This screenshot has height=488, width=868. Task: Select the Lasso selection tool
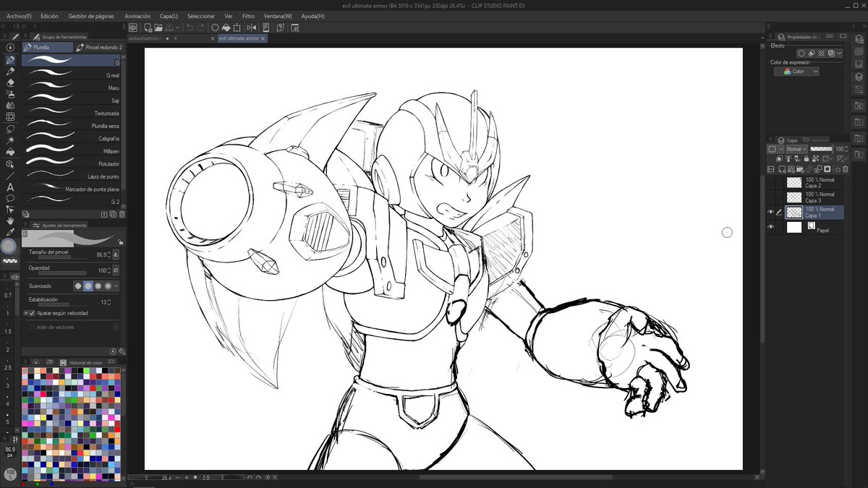10,129
